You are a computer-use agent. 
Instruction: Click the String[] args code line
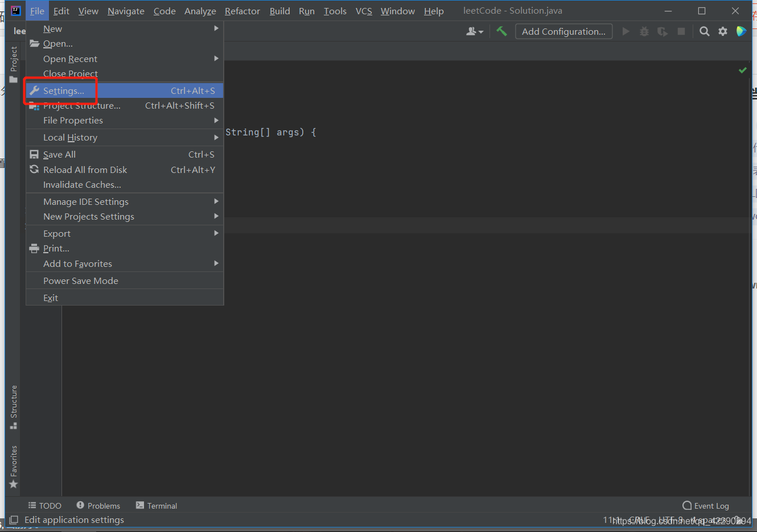point(270,132)
